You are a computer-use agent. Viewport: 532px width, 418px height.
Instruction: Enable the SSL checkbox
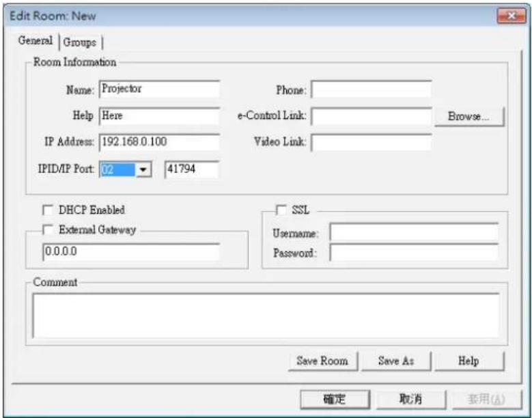tap(281, 210)
